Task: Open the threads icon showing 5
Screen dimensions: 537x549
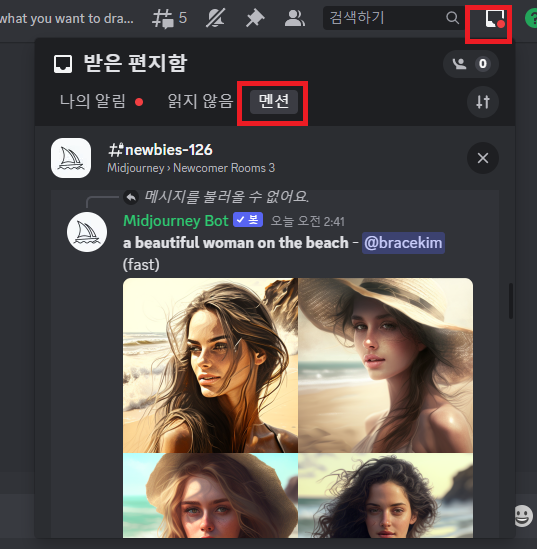Action: pyautogui.click(x=169, y=18)
